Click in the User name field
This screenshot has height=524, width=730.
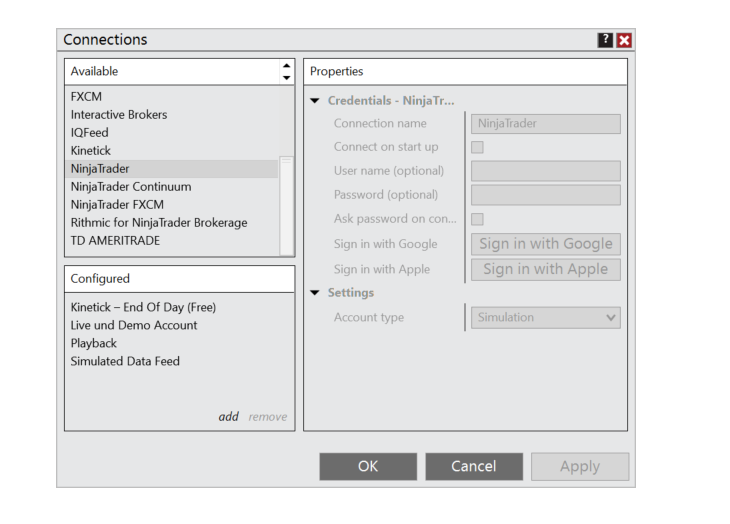coord(545,171)
